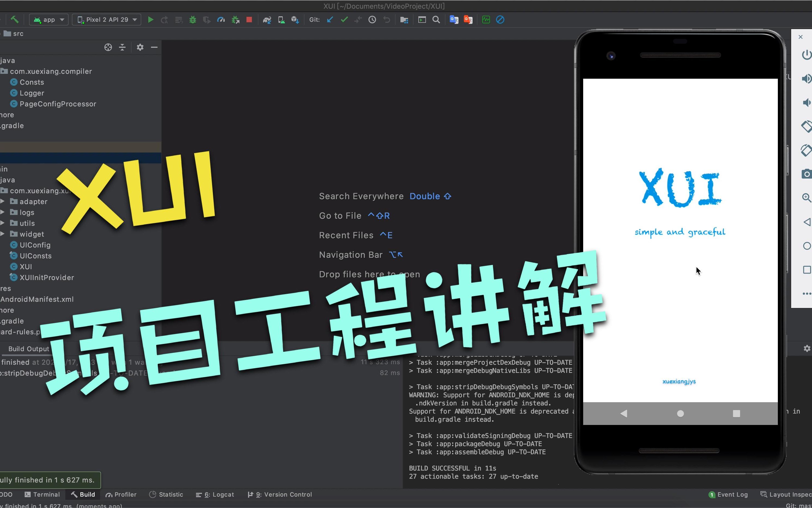Viewport: 812px width, 508px height.
Task: Run the app on the emulator
Action: 151,19
